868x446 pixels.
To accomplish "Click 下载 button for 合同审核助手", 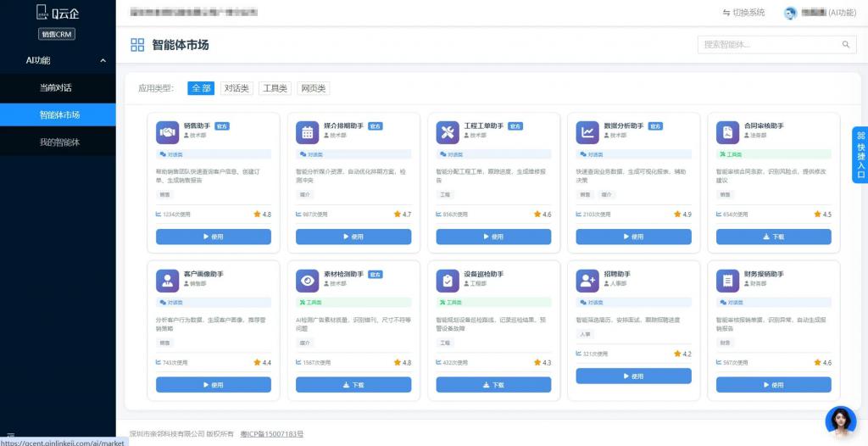I will tap(773, 237).
